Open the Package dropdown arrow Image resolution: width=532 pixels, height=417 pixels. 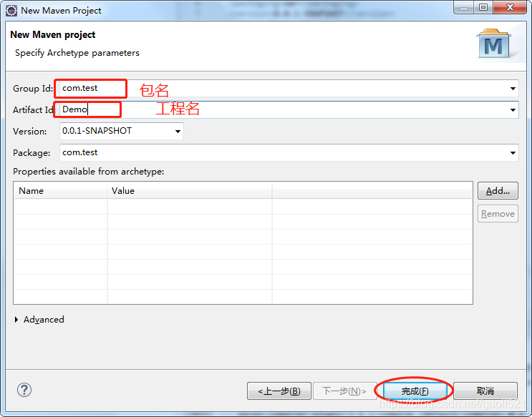point(513,153)
